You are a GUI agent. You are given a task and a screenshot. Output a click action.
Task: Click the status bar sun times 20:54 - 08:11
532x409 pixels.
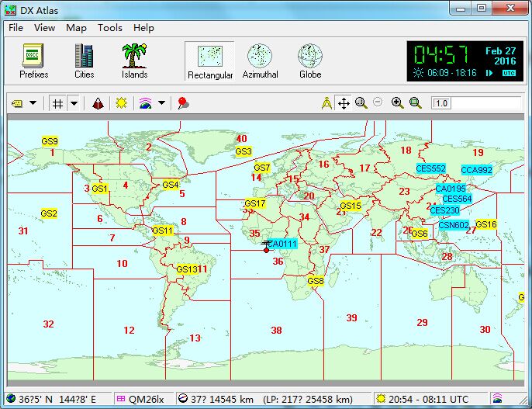(428, 399)
